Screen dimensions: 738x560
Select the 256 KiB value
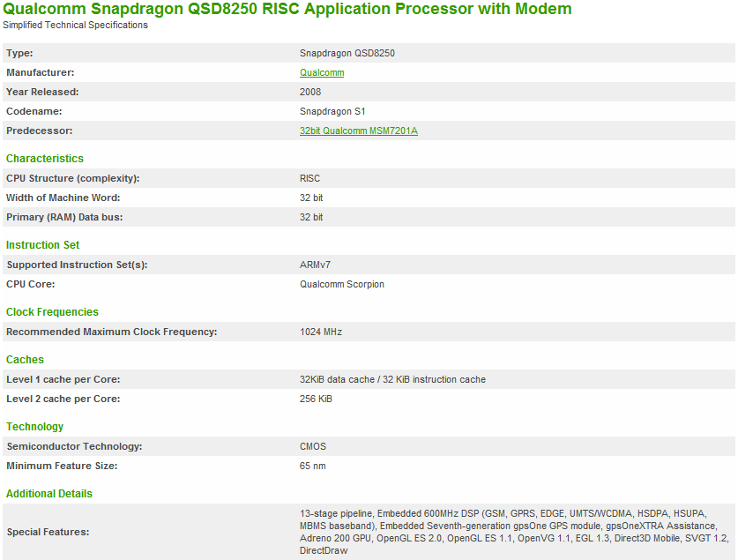click(x=316, y=399)
